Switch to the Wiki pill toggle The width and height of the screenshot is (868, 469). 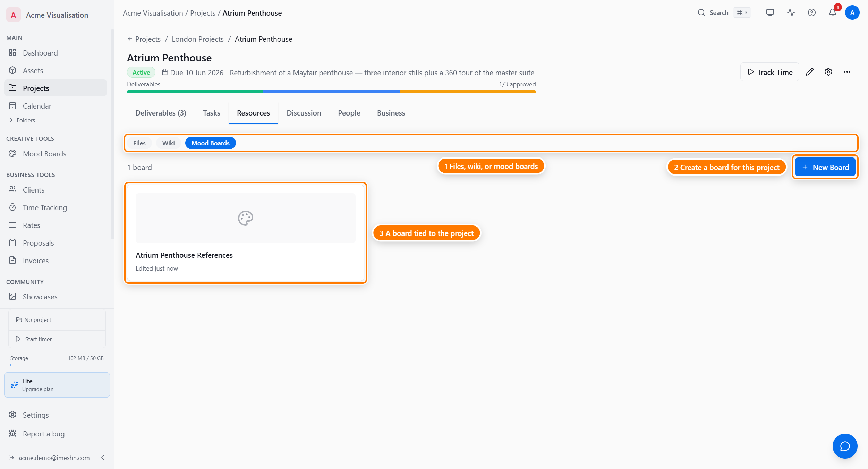168,143
